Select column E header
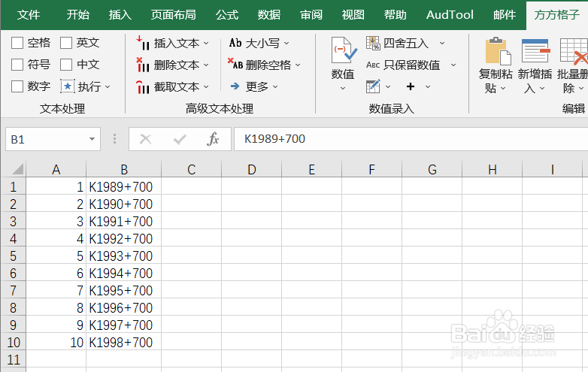588x372 pixels. pos(311,169)
